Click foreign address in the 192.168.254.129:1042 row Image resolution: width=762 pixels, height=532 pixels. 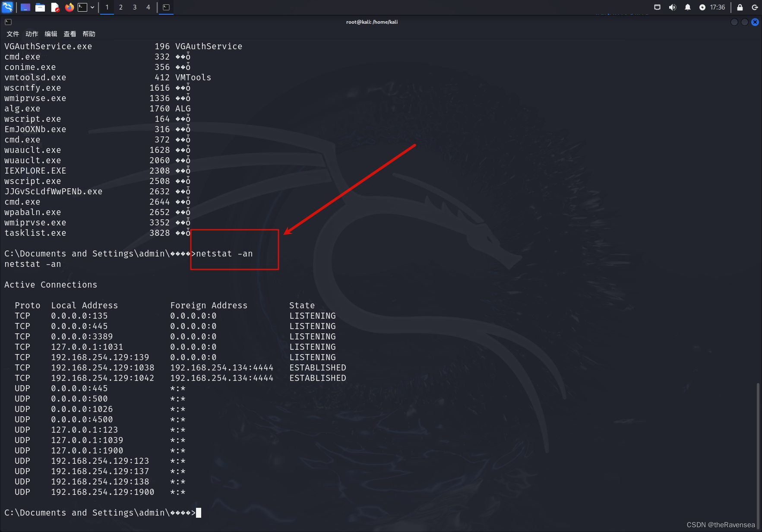(222, 378)
